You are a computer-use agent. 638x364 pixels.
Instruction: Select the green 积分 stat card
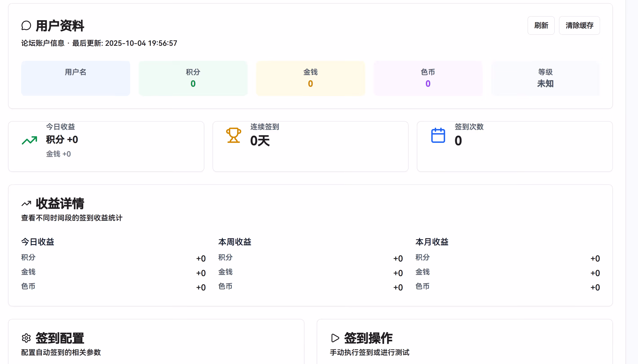pos(193,78)
